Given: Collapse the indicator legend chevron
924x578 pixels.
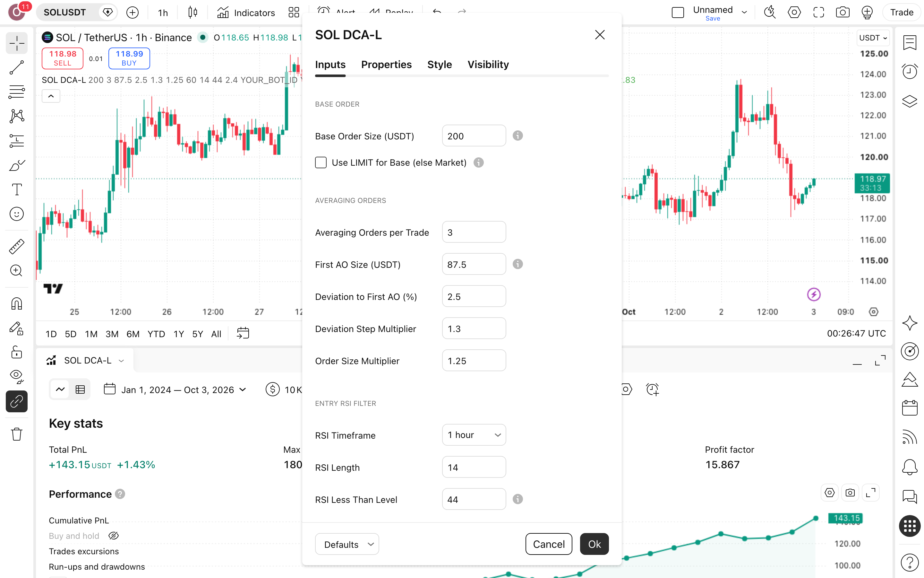Looking at the screenshot, I should coord(51,96).
